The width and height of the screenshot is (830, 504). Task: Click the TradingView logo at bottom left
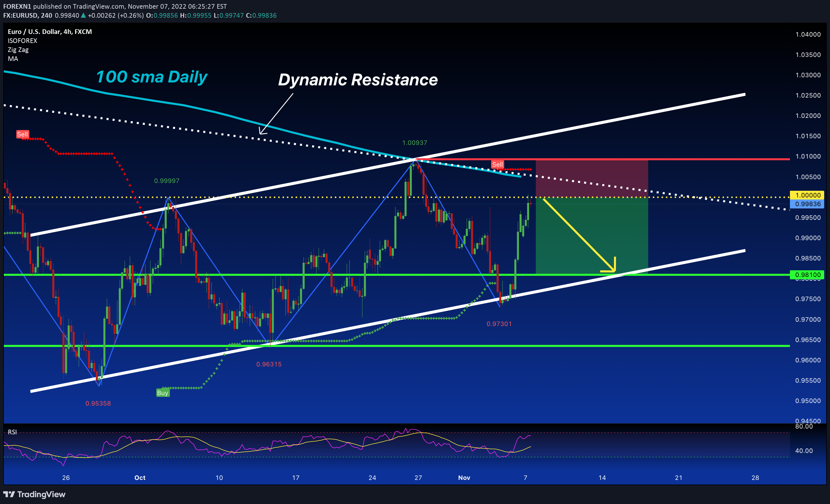[34, 494]
